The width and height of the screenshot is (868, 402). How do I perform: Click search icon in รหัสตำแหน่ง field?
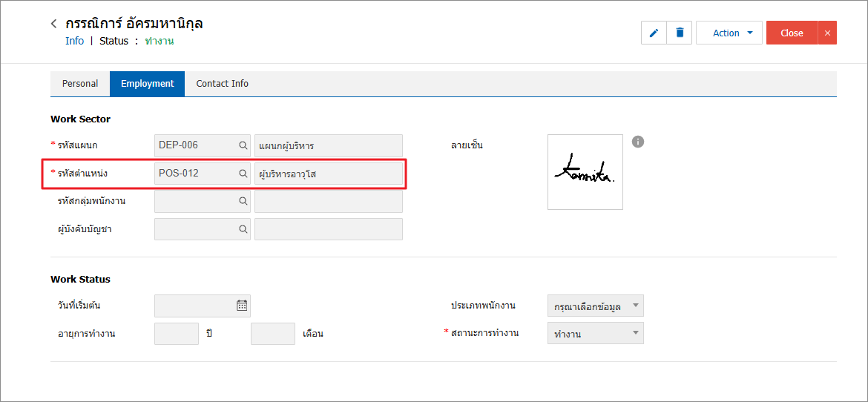coord(243,174)
